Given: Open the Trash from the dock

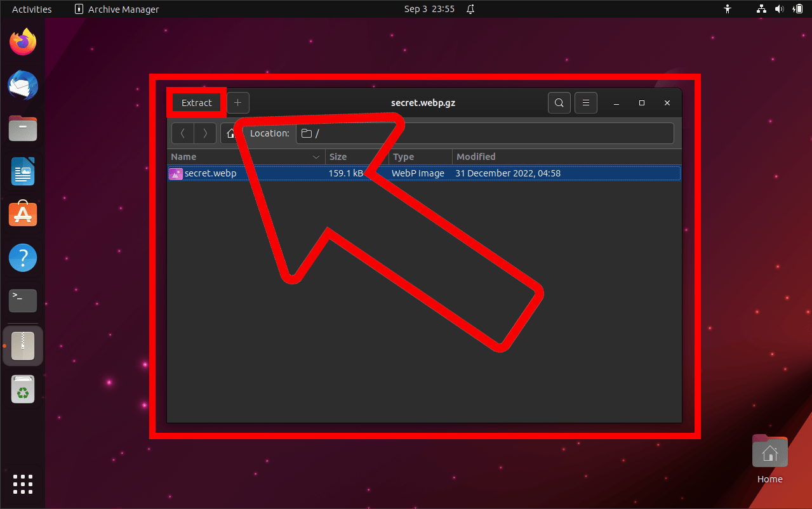Looking at the screenshot, I should pyautogui.click(x=22, y=389).
